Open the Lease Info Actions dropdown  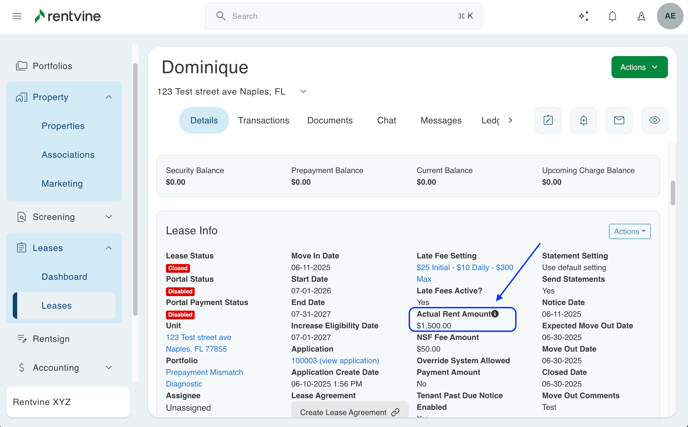[x=629, y=231]
